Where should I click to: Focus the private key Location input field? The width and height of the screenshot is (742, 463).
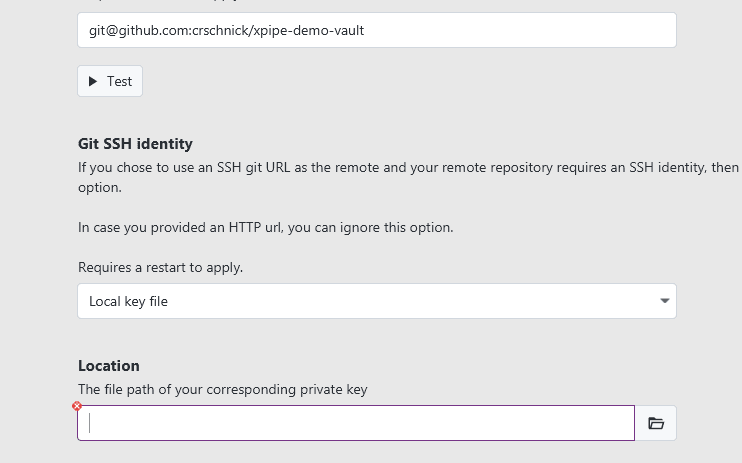click(x=355, y=423)
